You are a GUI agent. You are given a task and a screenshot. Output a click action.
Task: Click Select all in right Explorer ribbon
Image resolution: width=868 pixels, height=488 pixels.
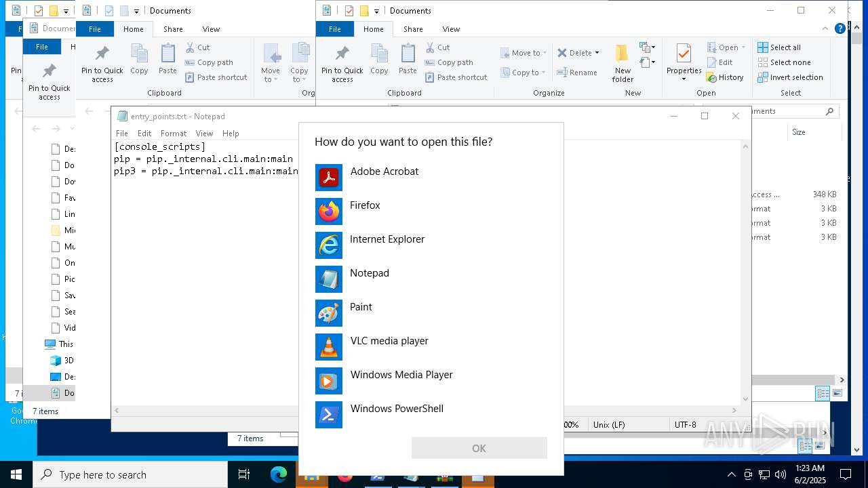[779, 47]
